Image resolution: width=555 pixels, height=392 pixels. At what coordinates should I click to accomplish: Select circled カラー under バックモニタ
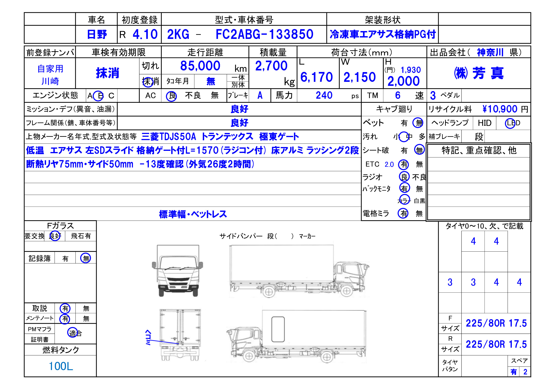(405, 199)
